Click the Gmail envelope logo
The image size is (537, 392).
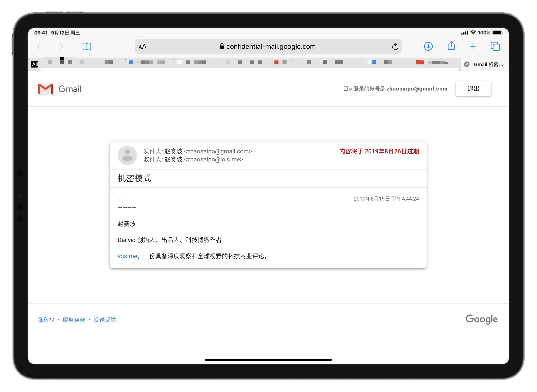pos(45,89)
